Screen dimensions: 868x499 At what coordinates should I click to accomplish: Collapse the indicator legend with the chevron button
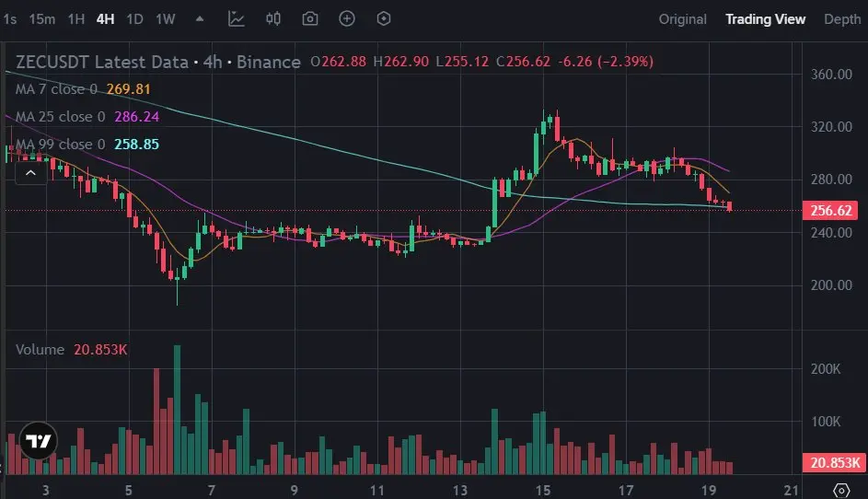tap(31, 173)
